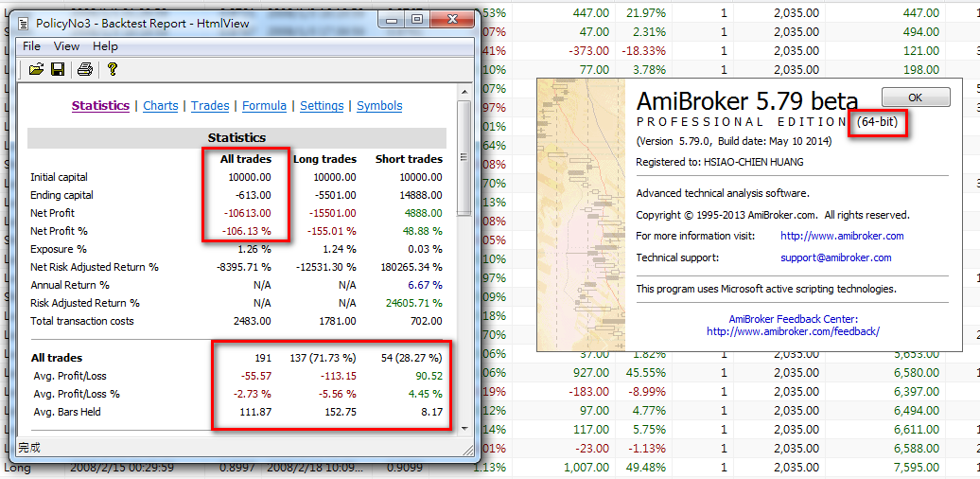Click the Save floppy disk icon

58,69
